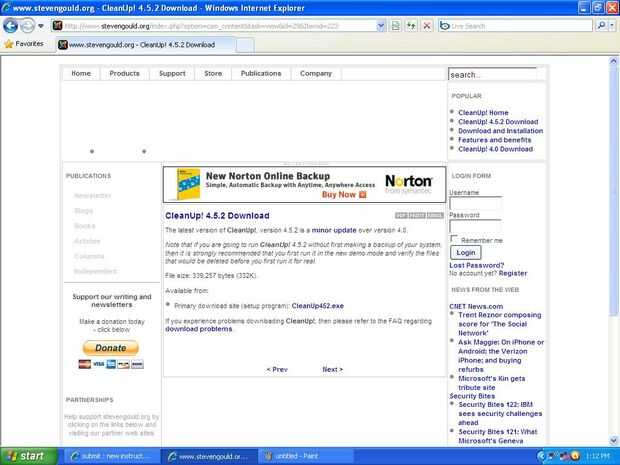The height and width of the screenshot is (465, 620).
Task: Open the download problems FAQ link
Action: (198, 329)
